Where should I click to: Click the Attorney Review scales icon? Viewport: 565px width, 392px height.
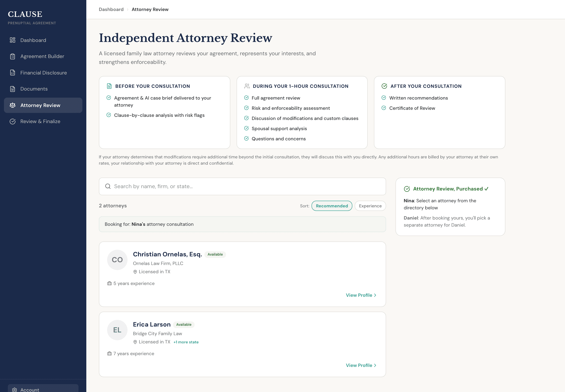(13, 105)
